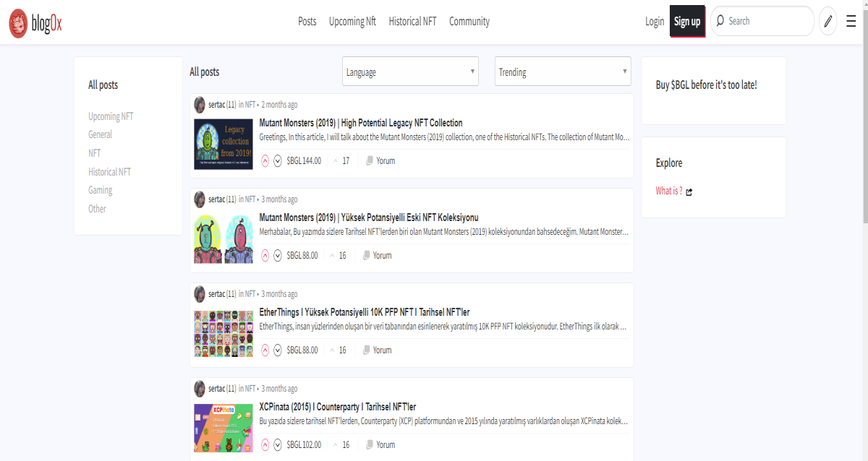Open the comment icon on the Eski NFT Koleksiyonu post
Image resolution: width=868 pixels, height=461 pixels.
tap(366, 255)
